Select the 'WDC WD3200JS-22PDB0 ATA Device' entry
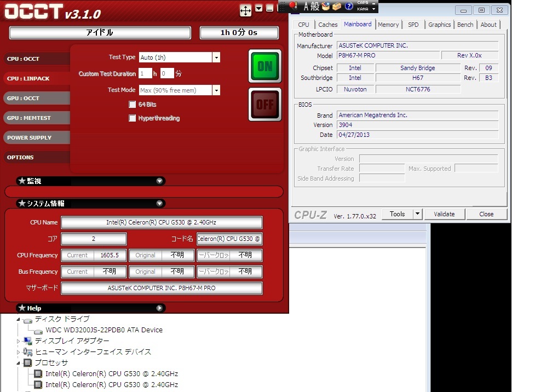The width and height of the screenshot is (552, 392). click(104, 330)
